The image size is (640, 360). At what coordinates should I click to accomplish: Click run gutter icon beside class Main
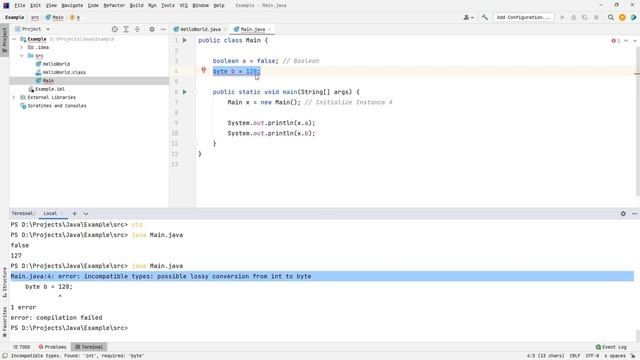(184, 40)
